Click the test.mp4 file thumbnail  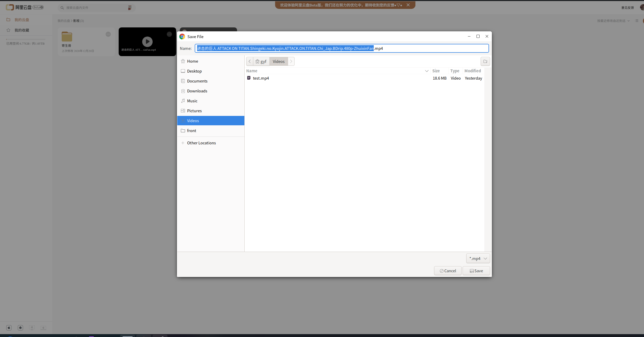tap(249, 78)
